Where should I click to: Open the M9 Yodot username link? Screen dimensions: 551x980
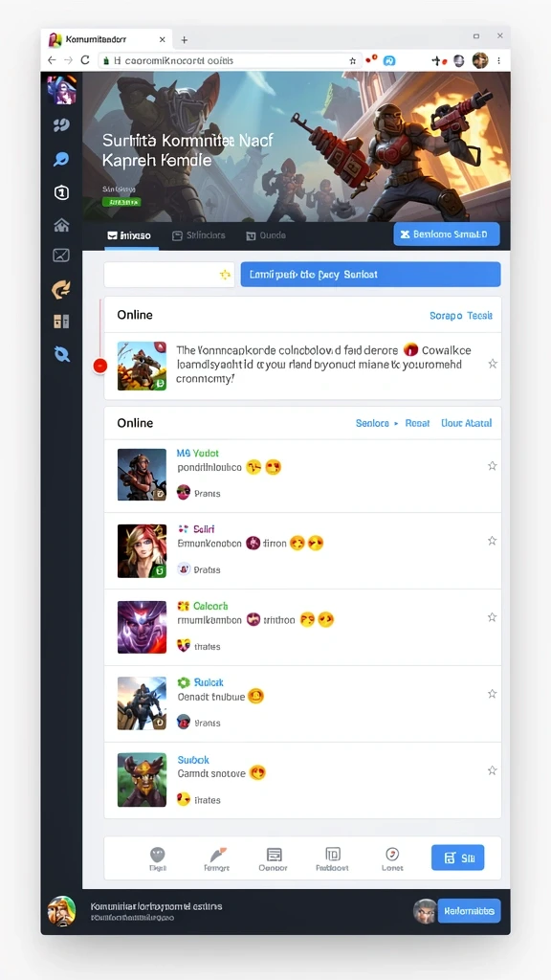click(x=197, y=453)
